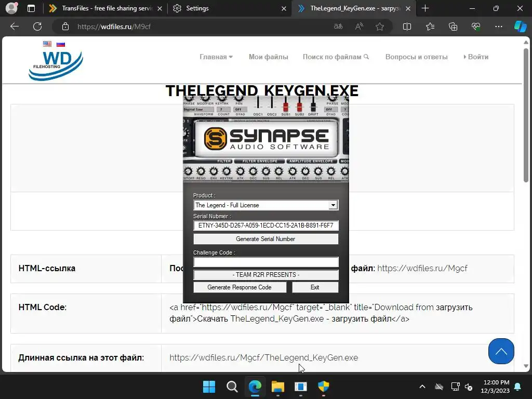This screenshot has width=532, height=399.
Task: Open the Windows Start menu
Action: click(209, 387)
